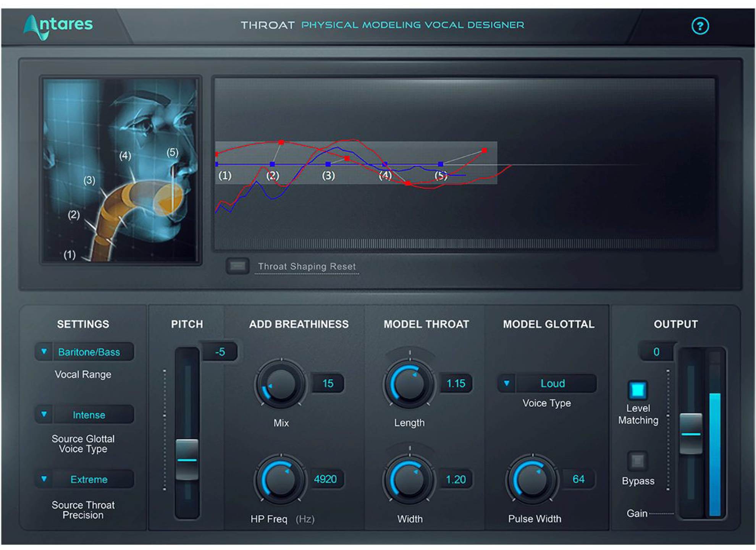Open the Extreme Source Throat Precision box
The height and width of the screenshot is (550, 756).
[x=84, y=479]
